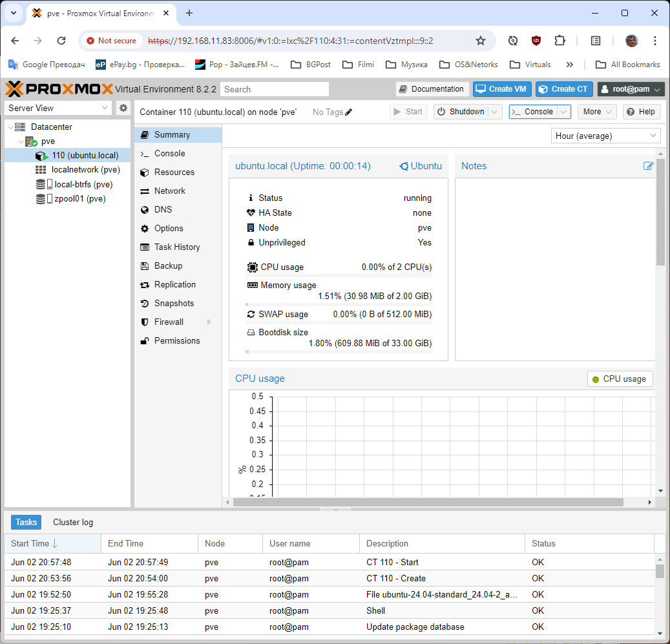This screenshot has width=670, height=644.
Task: Switch to the Tasks tab
Action: [x=26, y=523]
